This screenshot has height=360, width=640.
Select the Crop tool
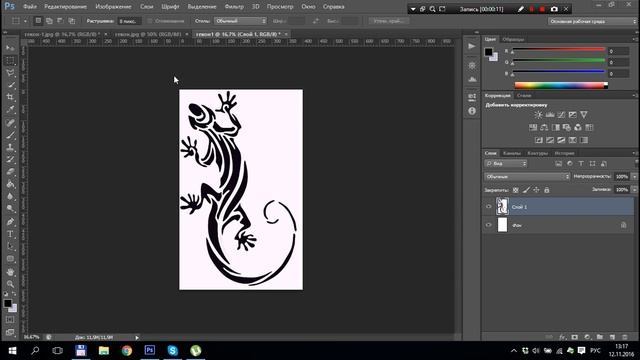point(10,97)
